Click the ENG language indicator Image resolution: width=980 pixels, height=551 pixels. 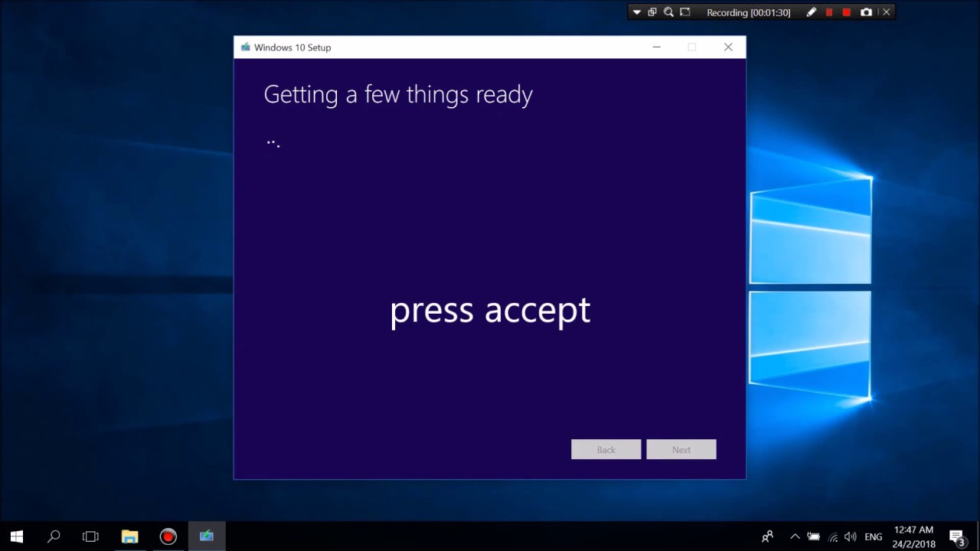(874, 536)
